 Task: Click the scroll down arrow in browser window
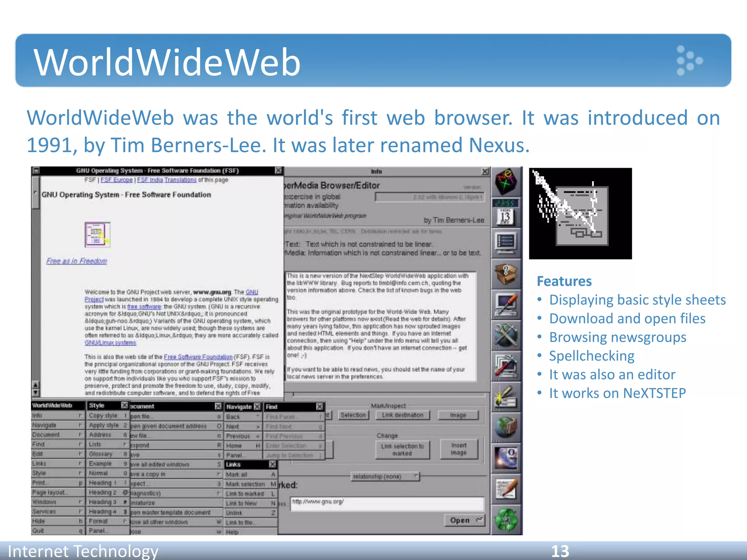(35, 393)
